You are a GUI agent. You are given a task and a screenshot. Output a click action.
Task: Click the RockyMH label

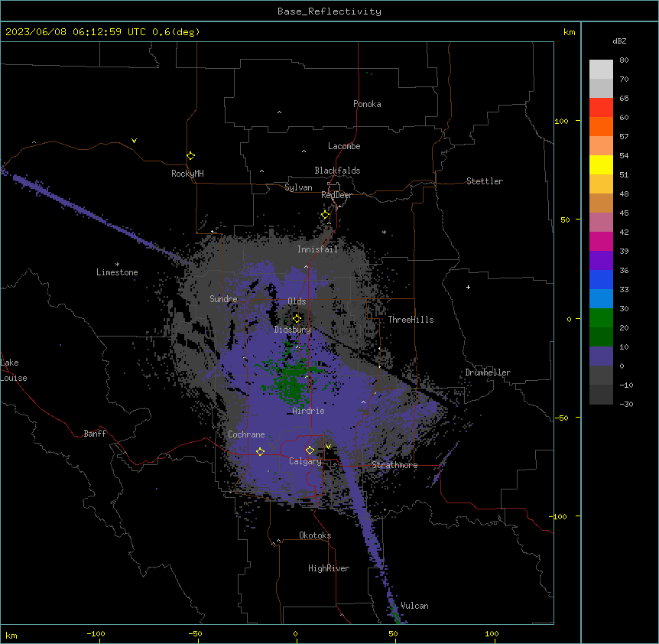187,174
